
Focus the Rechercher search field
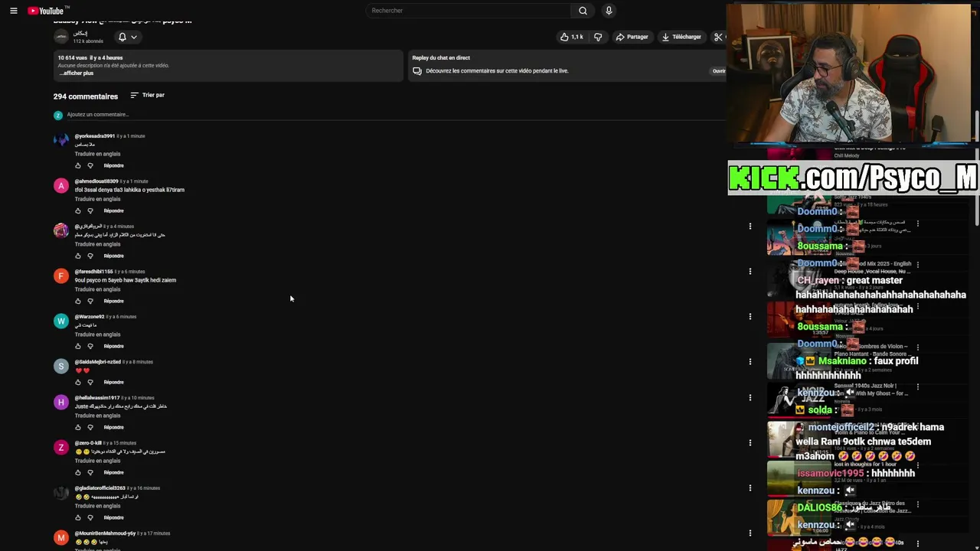point(469,11)
